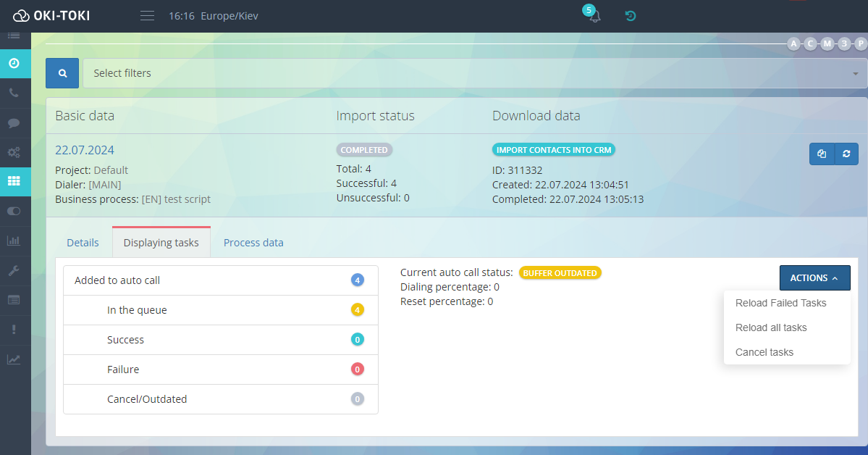Click the toggle switch sidebar icon

pyautogui.click(x=14, y=211)
